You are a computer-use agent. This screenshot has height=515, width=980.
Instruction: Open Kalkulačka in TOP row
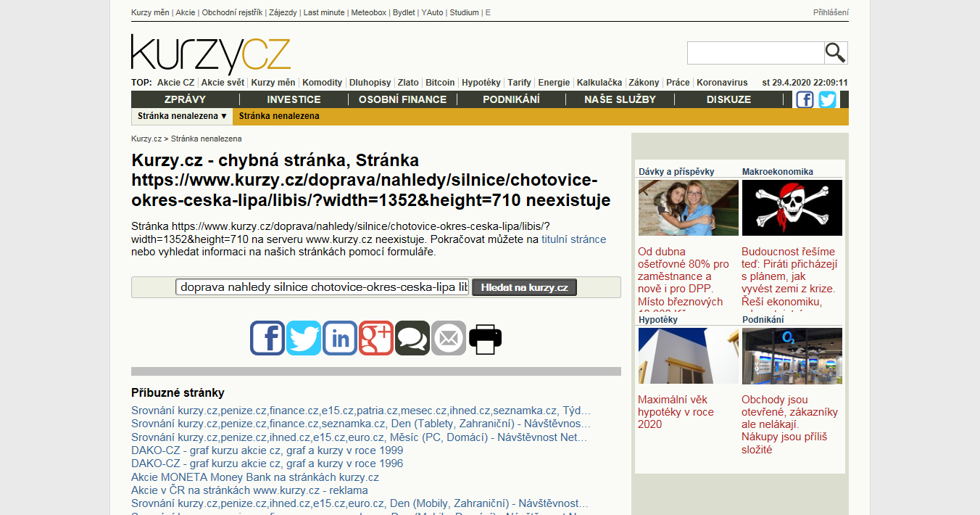click(x=599, y=83)
